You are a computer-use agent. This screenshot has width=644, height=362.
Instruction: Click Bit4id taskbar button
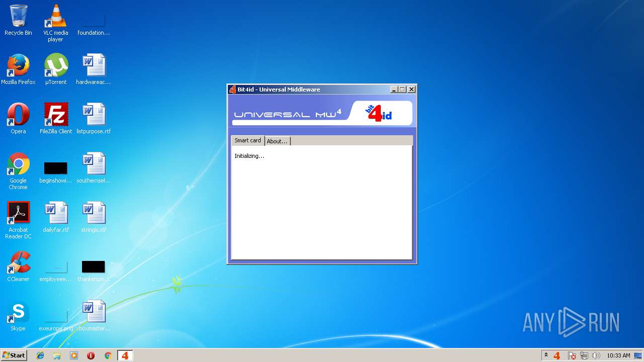coord(125,355)
